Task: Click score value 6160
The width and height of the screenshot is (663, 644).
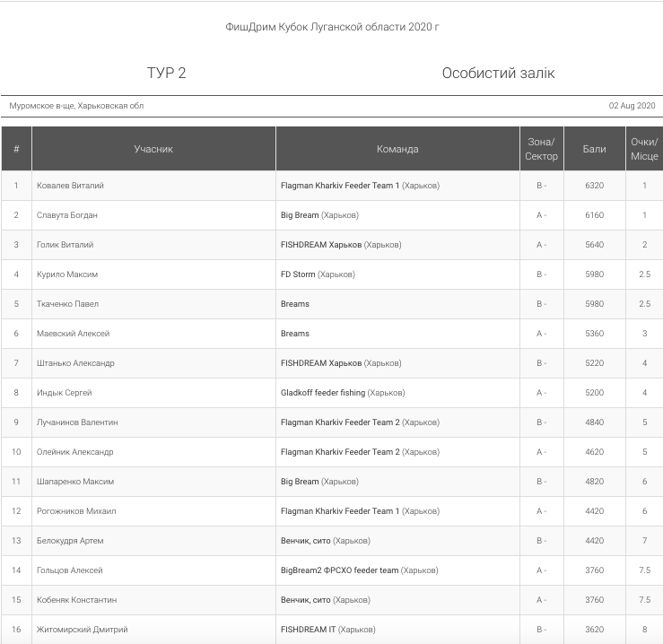Action: [595, 215]
